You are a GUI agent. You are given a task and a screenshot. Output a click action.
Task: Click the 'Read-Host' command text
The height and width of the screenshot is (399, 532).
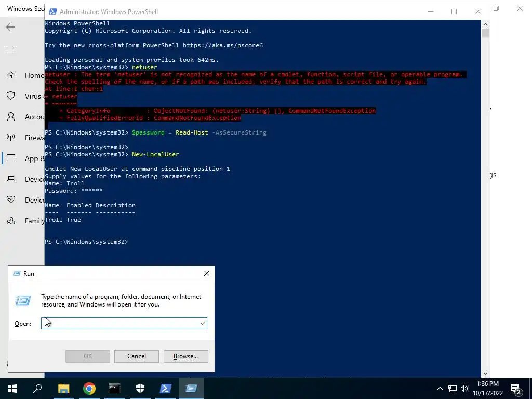click(192, 132)
